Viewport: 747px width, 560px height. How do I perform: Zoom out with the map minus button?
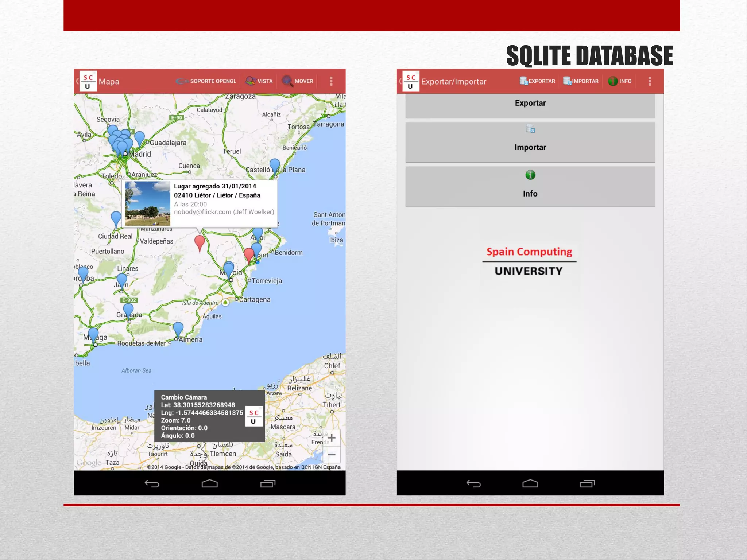[332, 454]
